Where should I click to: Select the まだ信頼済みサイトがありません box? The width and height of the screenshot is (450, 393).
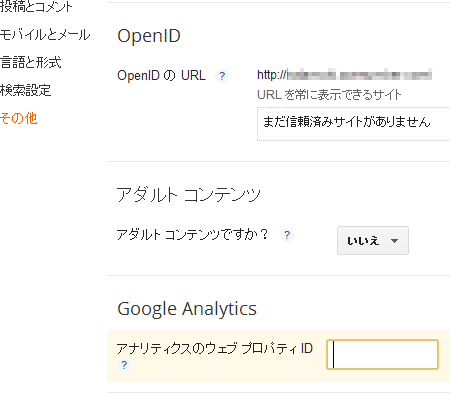pyautogui.click(x=353, y=124)
